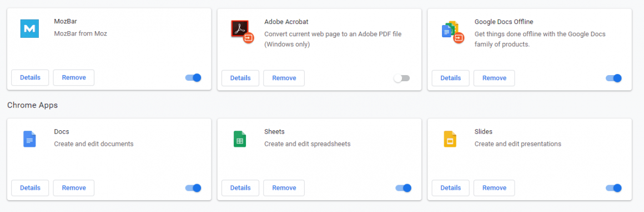Switch off the Sheets app toggle

pyautogui.click(x=403, y=188)
